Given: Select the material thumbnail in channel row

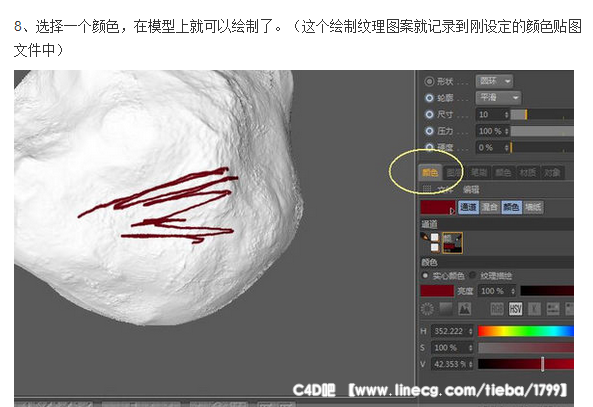Looking at the screenshot, I should (x=452, y=243).
